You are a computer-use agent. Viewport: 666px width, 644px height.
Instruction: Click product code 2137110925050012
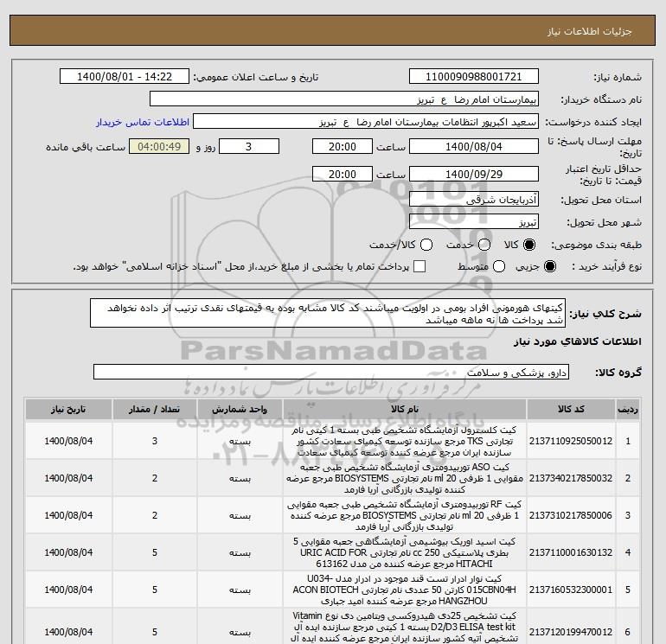tap(571, 442)
